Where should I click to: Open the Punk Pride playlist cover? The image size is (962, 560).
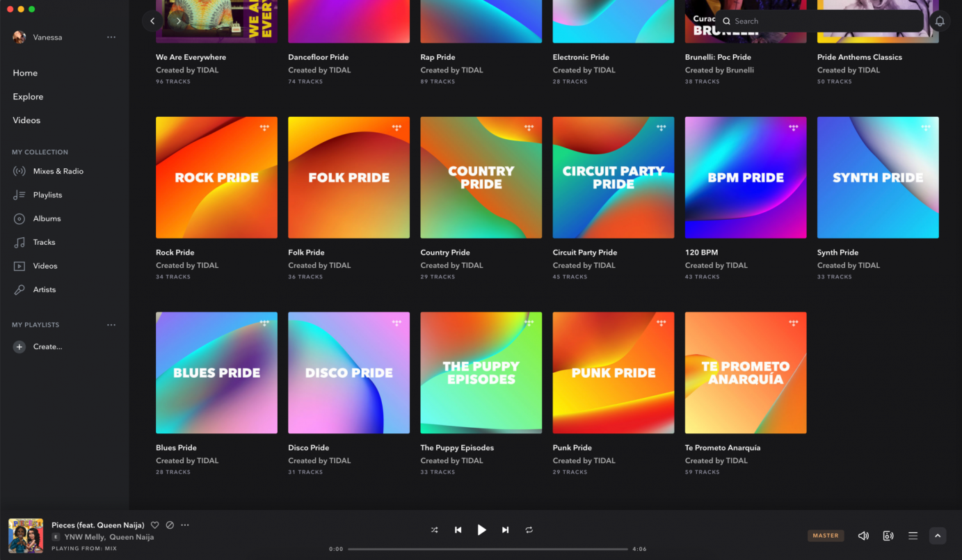tap(613, 372)
